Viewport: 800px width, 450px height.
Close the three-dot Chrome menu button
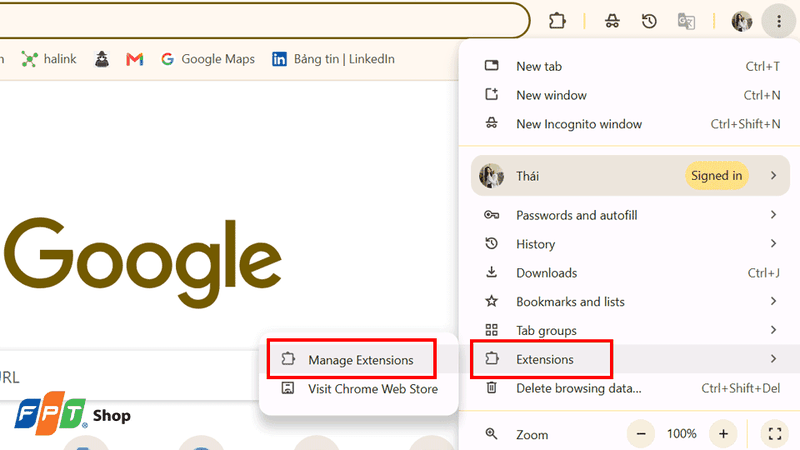point(779,21)
